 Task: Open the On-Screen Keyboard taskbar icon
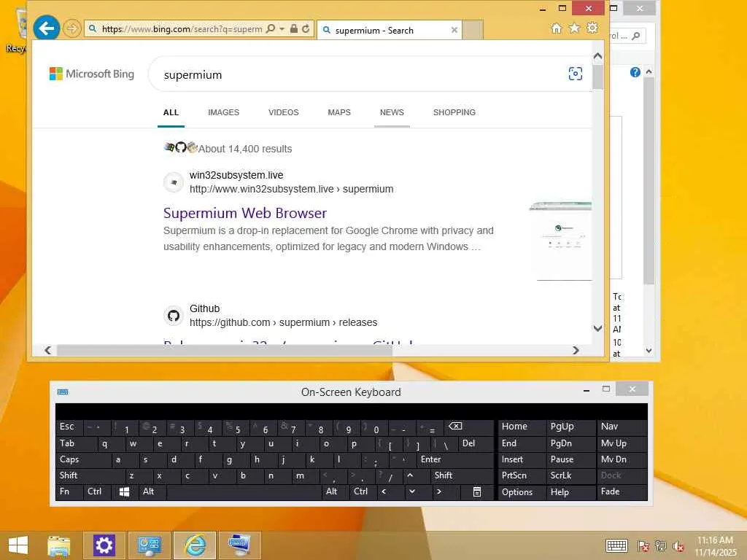[x=240, y=545]
